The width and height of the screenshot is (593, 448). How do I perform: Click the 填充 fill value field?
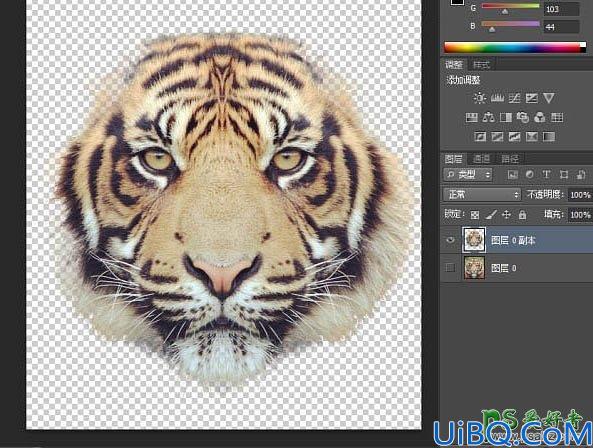pos(580,215)
